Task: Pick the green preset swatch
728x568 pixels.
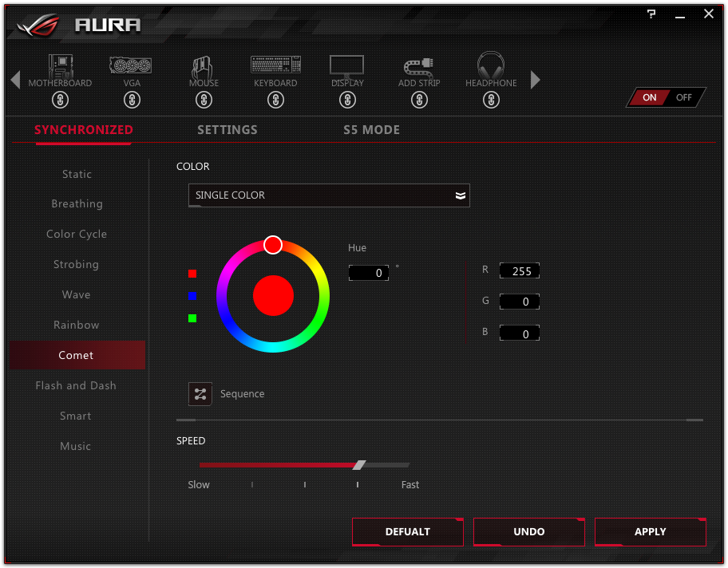Action: pos(192,318)
